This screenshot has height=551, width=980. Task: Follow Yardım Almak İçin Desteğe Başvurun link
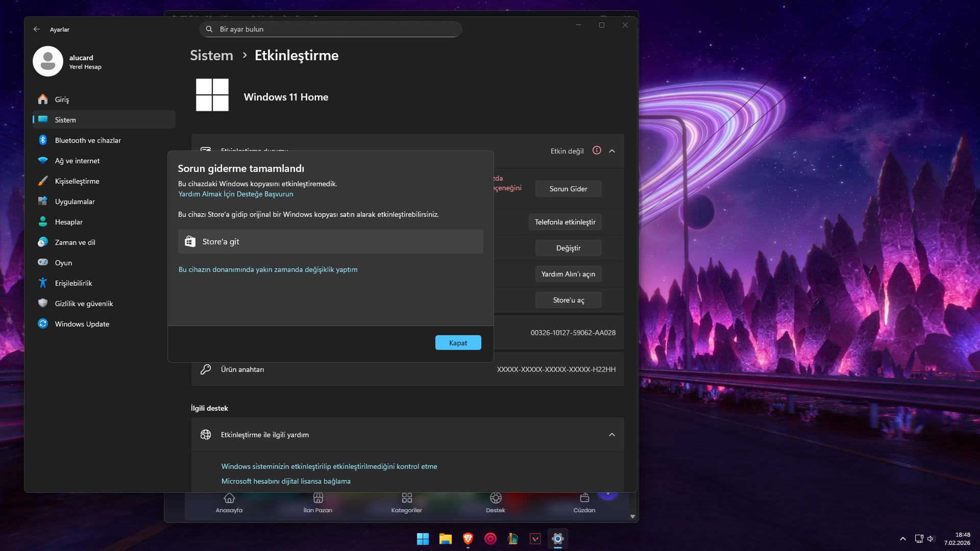236,194
